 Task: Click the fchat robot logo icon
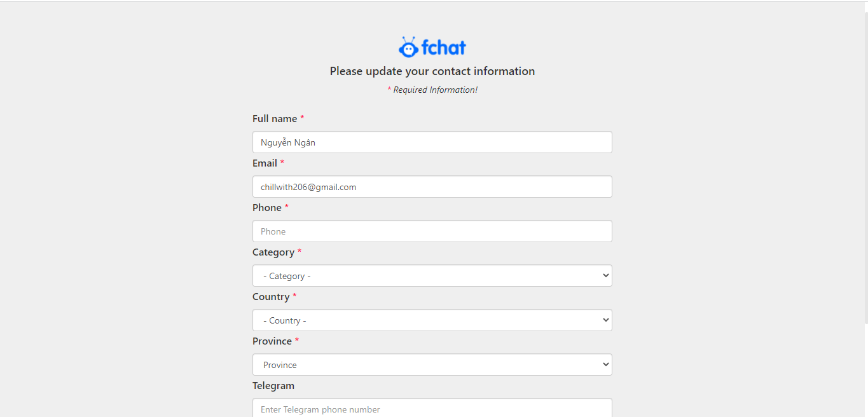(409, 48)
